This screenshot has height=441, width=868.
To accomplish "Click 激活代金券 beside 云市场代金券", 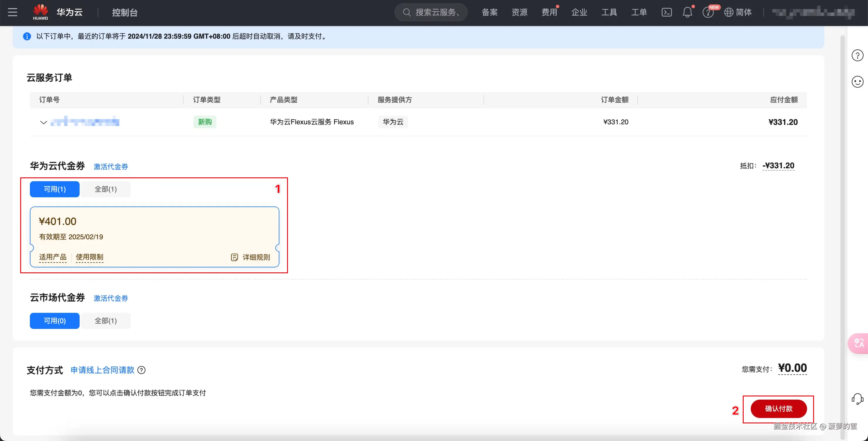I will 111,298.
